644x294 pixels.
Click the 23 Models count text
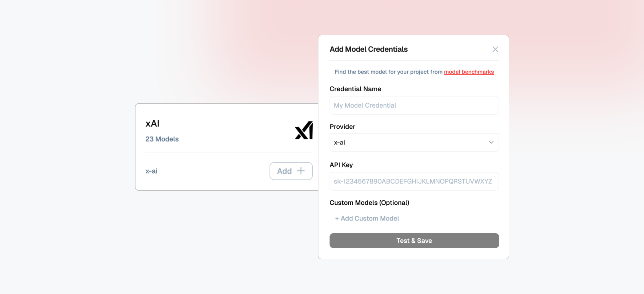point(162,139)
